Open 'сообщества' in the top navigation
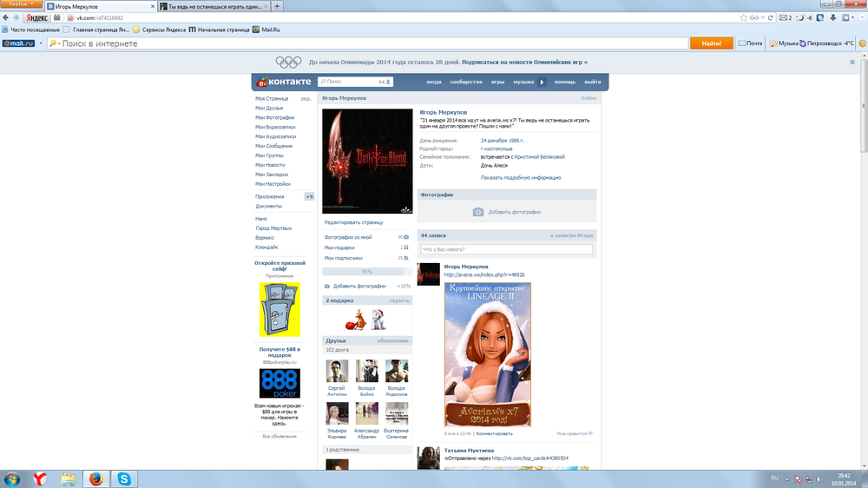 point(465,82)
